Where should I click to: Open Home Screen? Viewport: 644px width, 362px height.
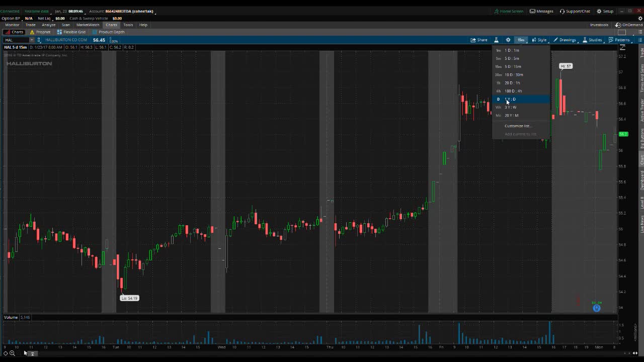click(509, 11)
